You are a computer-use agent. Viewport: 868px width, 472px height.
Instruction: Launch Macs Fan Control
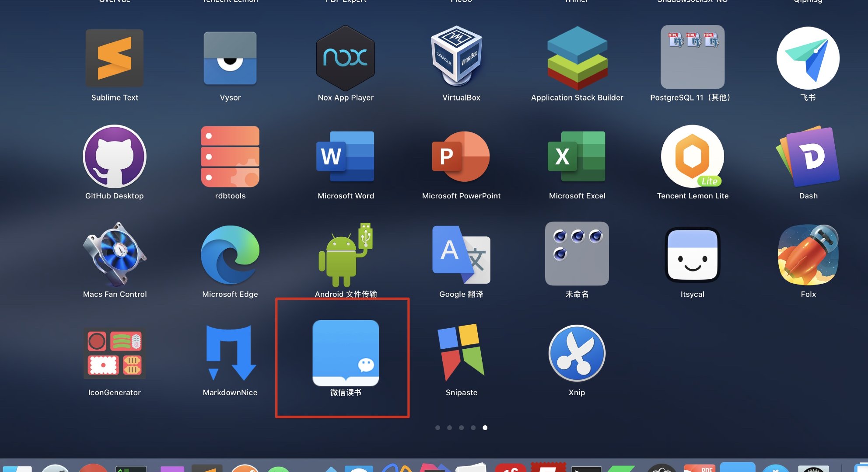115,254
